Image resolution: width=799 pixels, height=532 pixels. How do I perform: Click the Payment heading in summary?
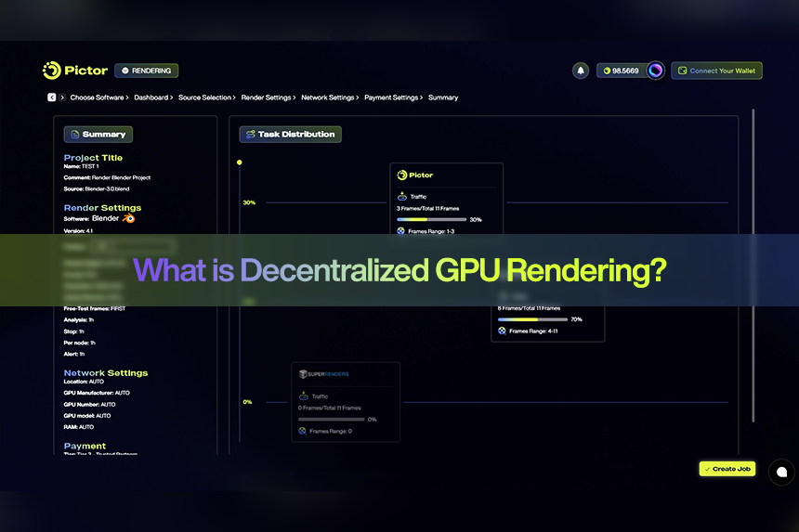pyautogui.click(x=85, y=446)
